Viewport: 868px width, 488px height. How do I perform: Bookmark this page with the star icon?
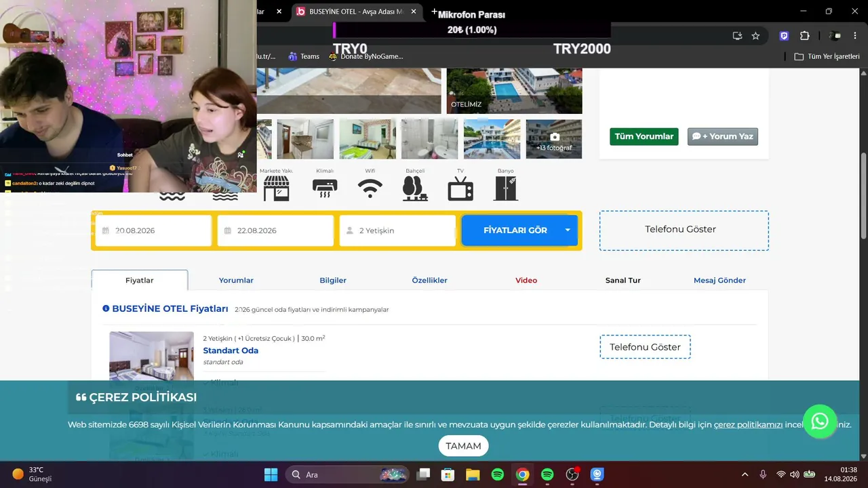pyautogui.click(x=755, y=36)
